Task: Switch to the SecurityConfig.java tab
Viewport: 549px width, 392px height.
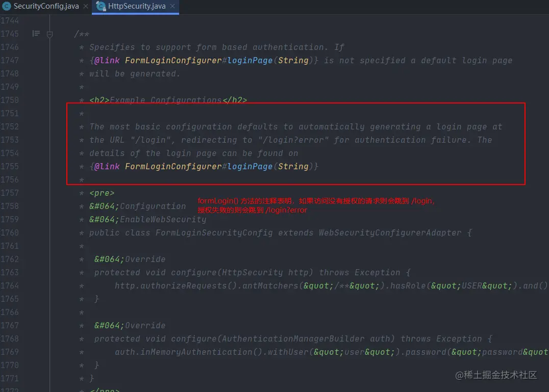Action: click(46, 6)
